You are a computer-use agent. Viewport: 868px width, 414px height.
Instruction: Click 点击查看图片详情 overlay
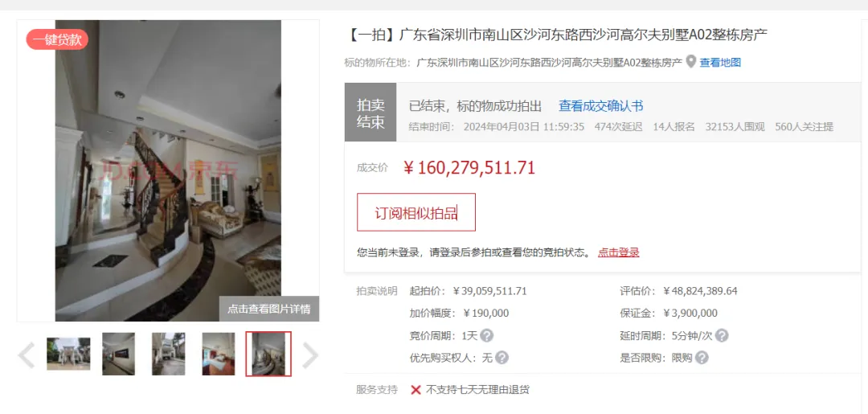(269, 309)
